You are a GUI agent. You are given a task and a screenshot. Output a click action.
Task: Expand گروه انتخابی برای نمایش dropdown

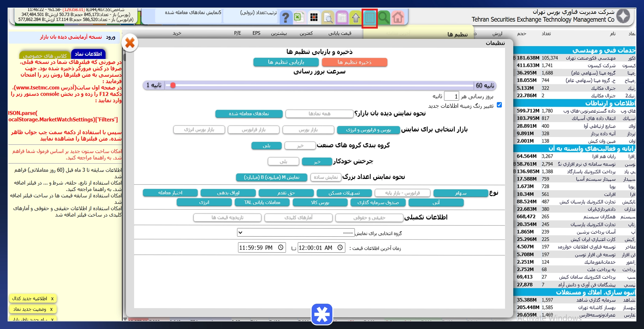click(295, 233)
